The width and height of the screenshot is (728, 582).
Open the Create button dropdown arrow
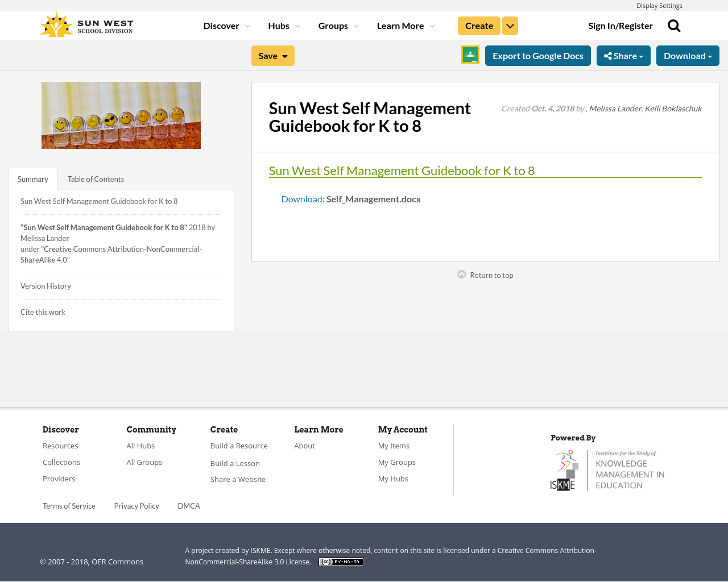(x=510, y=24)
